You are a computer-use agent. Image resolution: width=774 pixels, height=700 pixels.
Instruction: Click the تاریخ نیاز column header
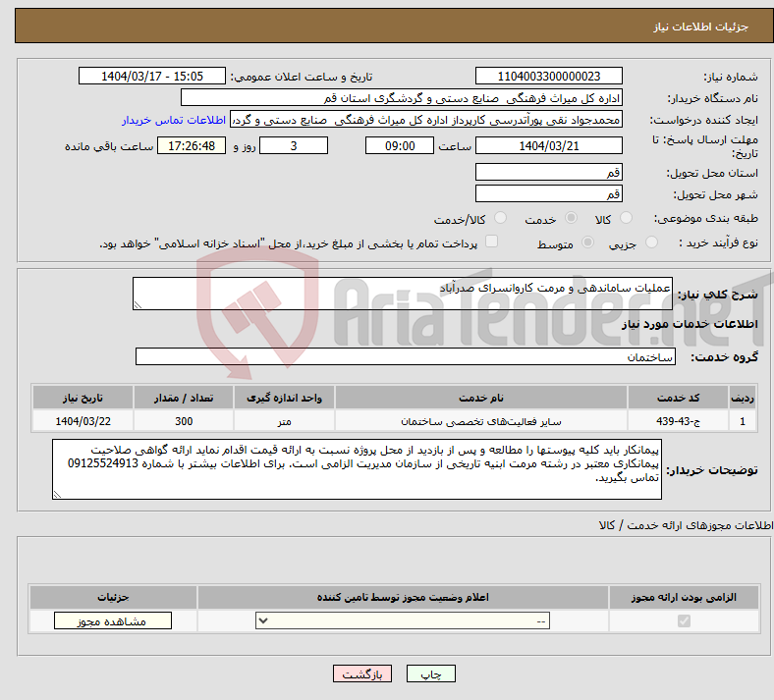point(83,398)
